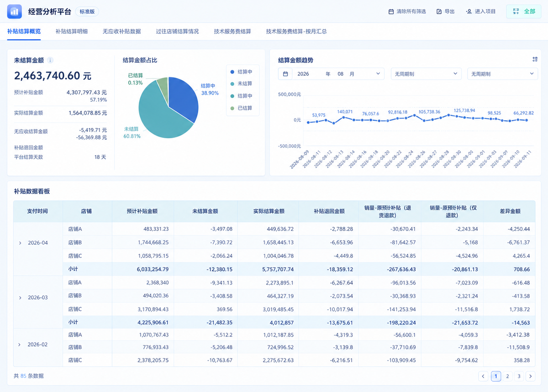Click the green 全部 button

point(523,11)
